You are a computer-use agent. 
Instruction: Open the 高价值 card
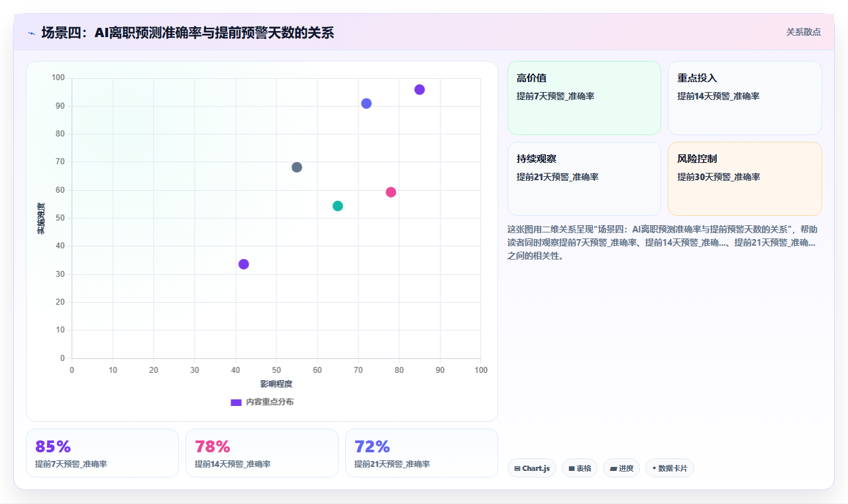(x=584, y=98)
